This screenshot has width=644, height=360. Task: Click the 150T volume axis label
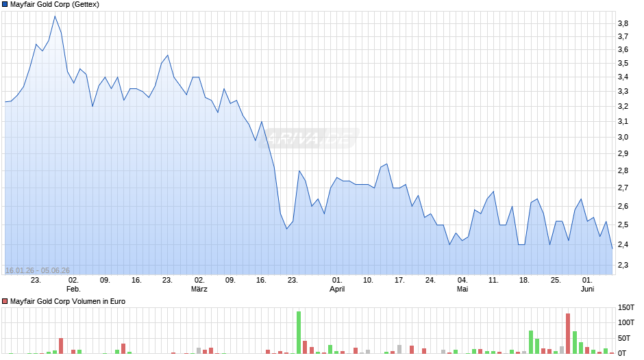point(626,307)
